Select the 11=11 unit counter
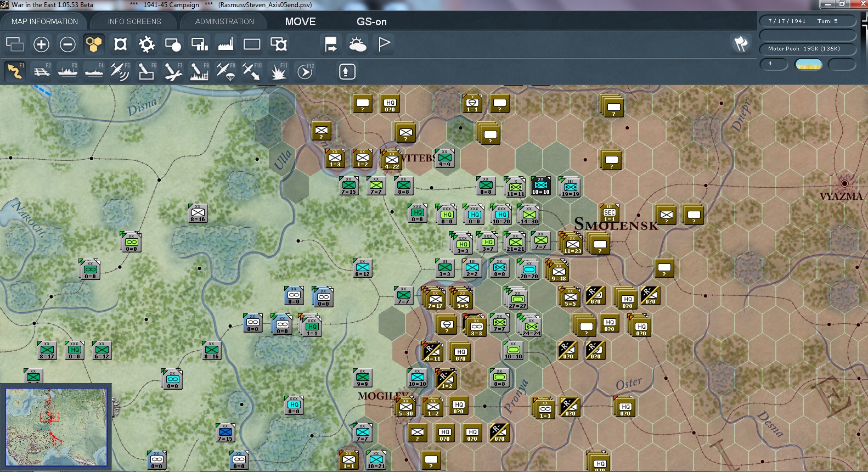This screenshot has height=472, width=868. point(515,187)
